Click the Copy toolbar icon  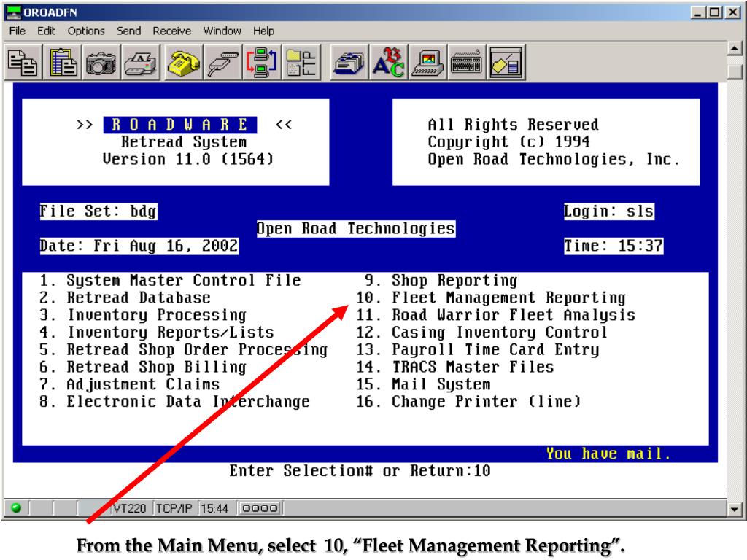(23, 63)
